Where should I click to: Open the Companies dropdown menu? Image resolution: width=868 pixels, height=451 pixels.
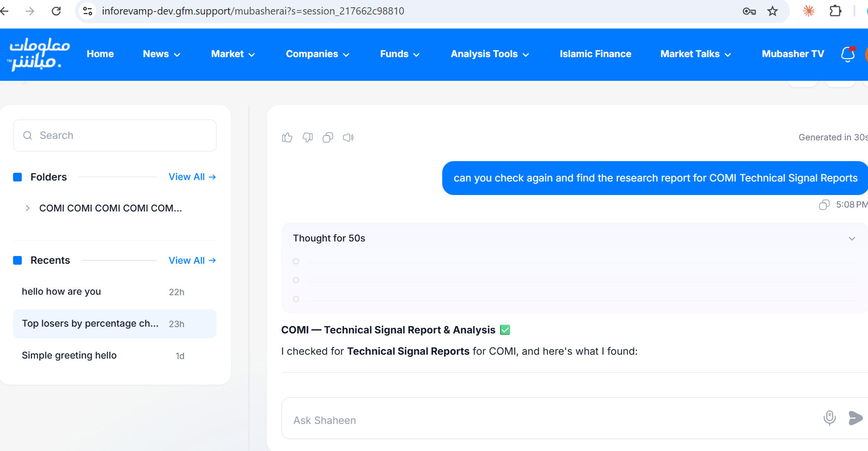click(318, 54)
